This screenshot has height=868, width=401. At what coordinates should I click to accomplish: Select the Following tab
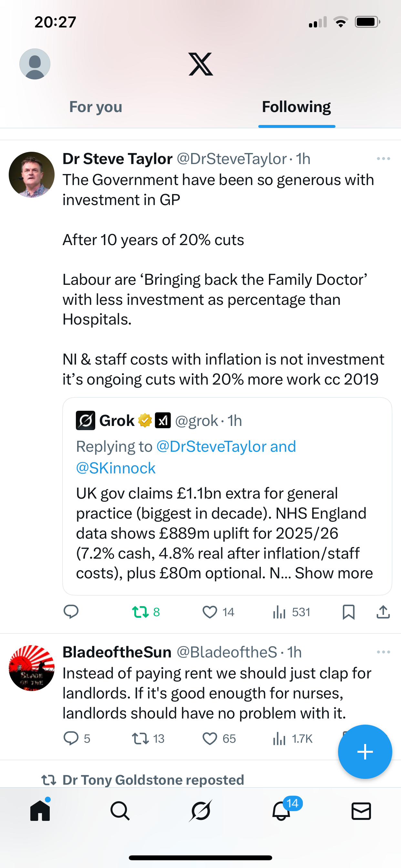click(296, 107)
